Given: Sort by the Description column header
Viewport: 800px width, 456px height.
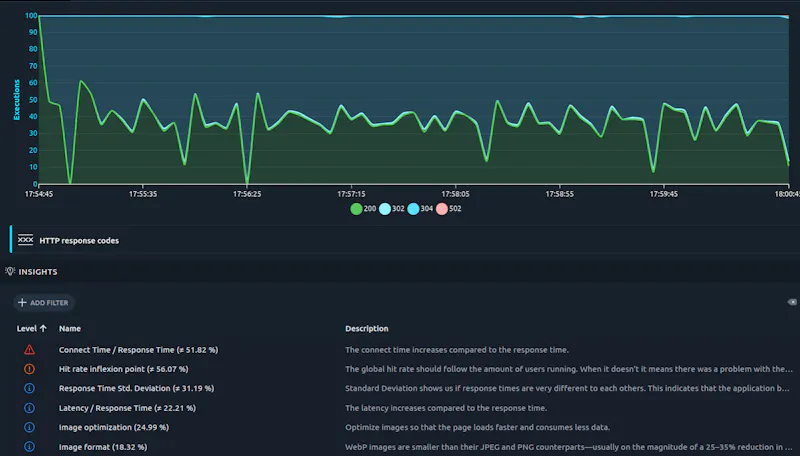Looking at the screenshot, I should (x=367, y=328).
